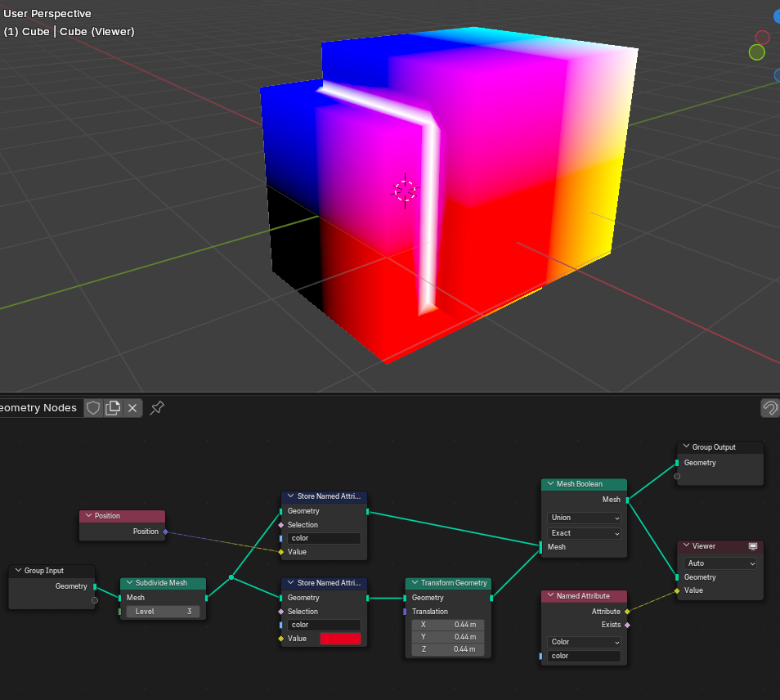780x700 pixels.
Task: Collapse the Transform Geometry node
Action: (x=415, y=582)
